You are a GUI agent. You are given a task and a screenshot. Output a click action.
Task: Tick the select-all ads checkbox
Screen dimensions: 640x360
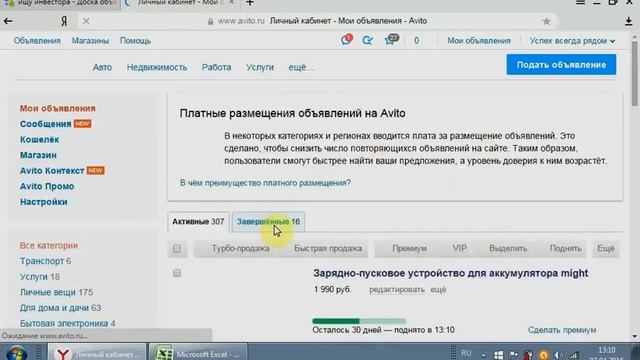pos(177,249)
